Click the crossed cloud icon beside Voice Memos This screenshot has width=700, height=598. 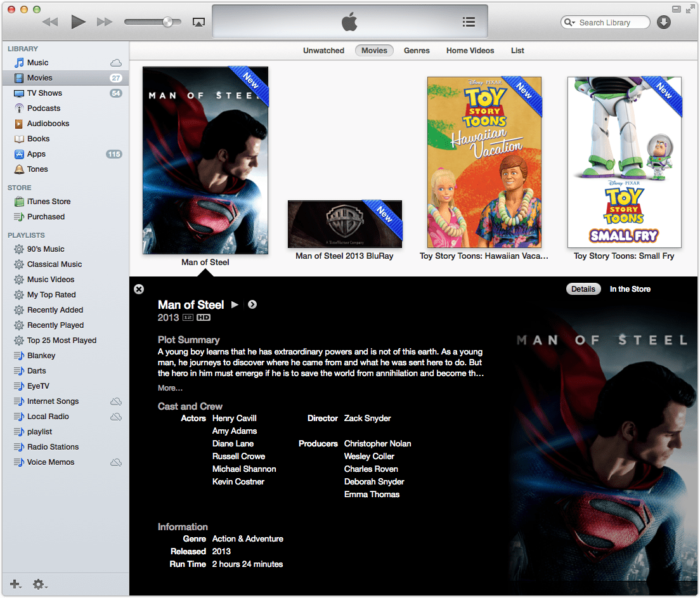point(116,462)
